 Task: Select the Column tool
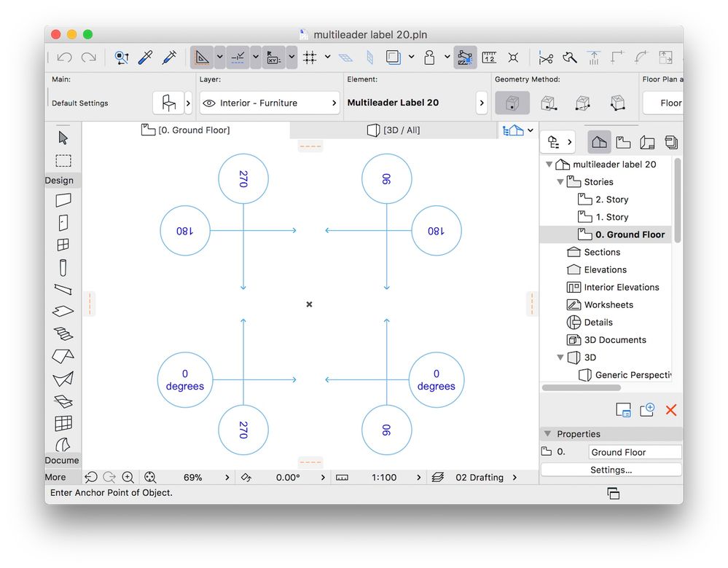[63, 267]
